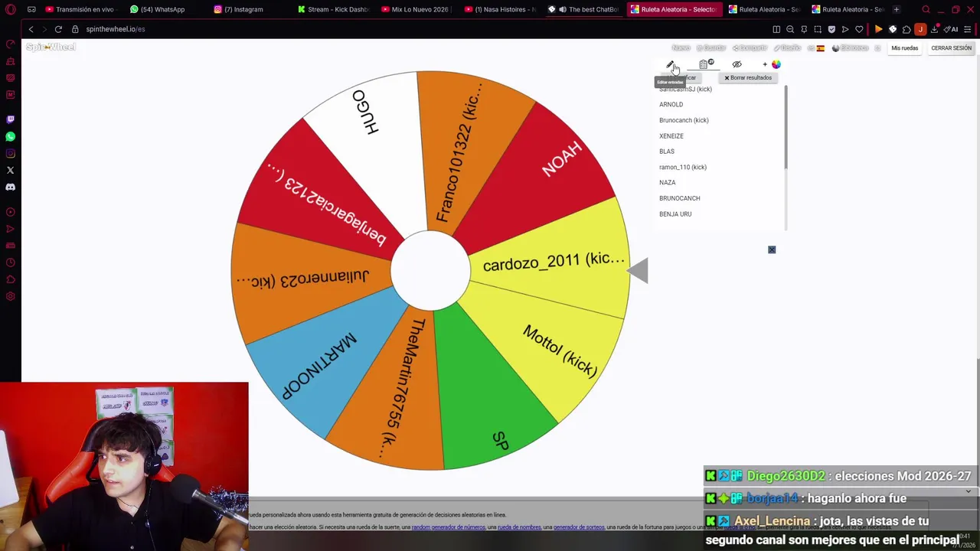Open the random generador de números link

pyautogui.click(x=448, y=527)
